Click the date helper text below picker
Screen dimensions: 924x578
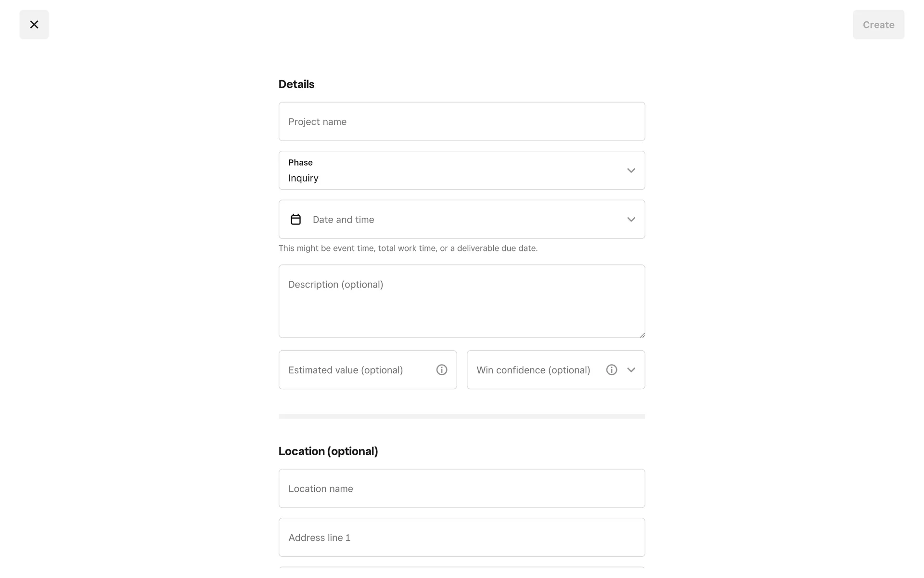tap(408, 249)
